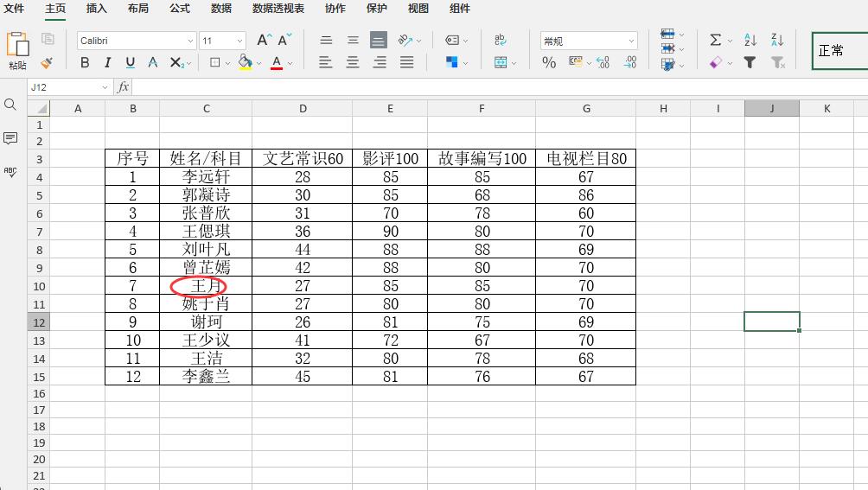
Task: Justify the text
Action: point(406,62)
